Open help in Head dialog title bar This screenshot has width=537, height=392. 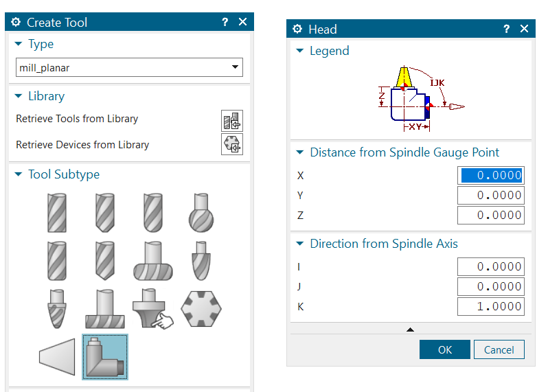(506, 29)
